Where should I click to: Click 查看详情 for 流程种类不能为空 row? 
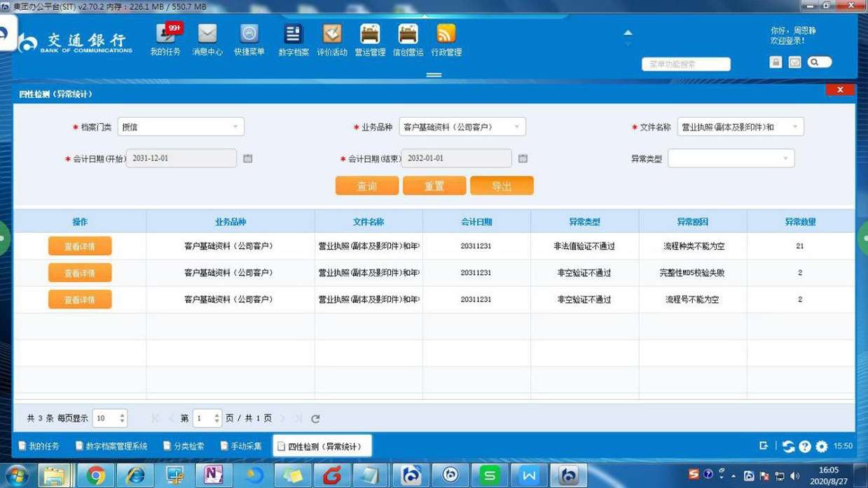pos(80,246)
